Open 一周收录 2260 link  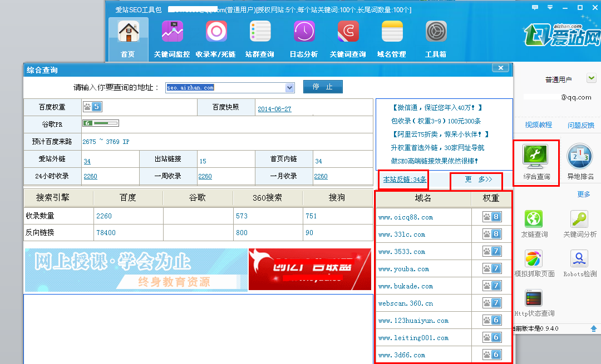pos(205,177)
